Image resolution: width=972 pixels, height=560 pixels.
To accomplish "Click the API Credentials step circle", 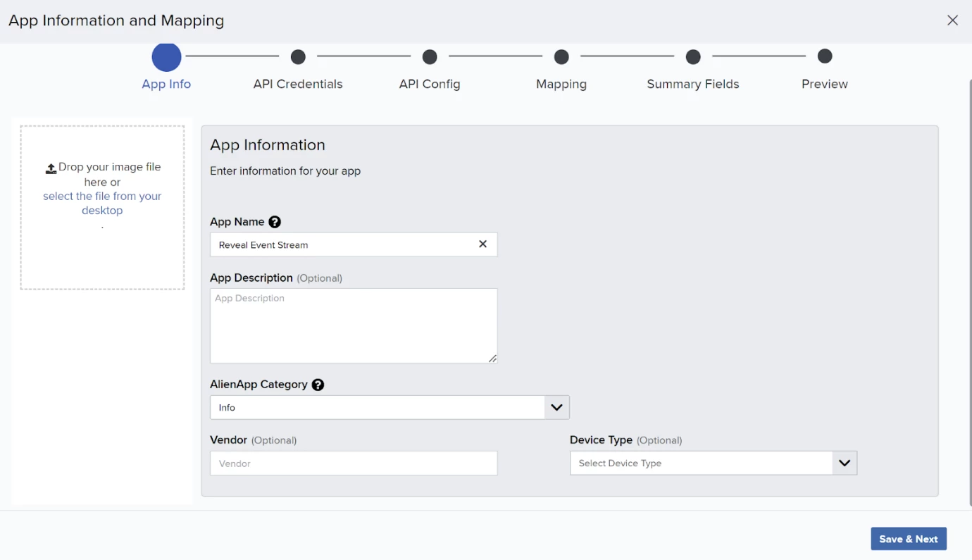I will click(x=298, y=56).
